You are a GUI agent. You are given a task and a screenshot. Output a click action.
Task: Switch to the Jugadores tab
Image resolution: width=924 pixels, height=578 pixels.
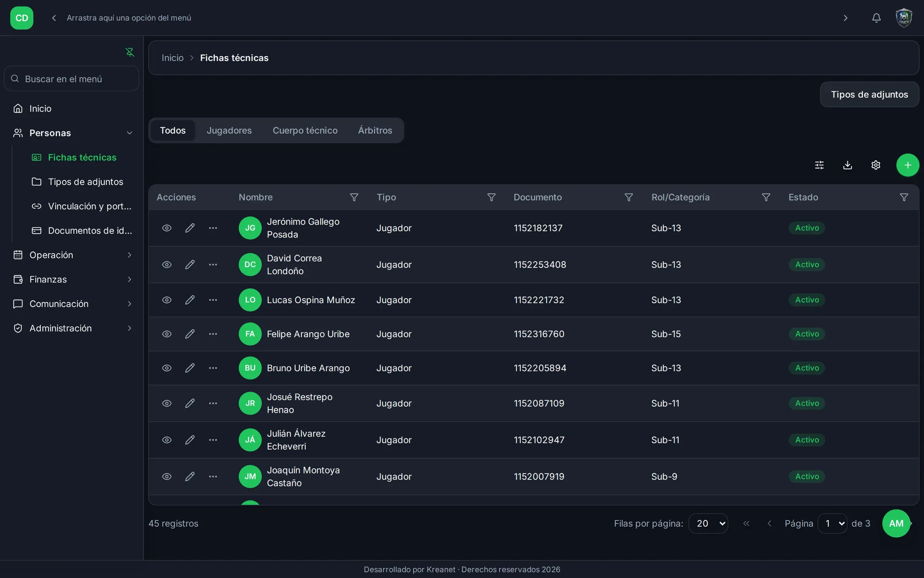click(229, 131)
